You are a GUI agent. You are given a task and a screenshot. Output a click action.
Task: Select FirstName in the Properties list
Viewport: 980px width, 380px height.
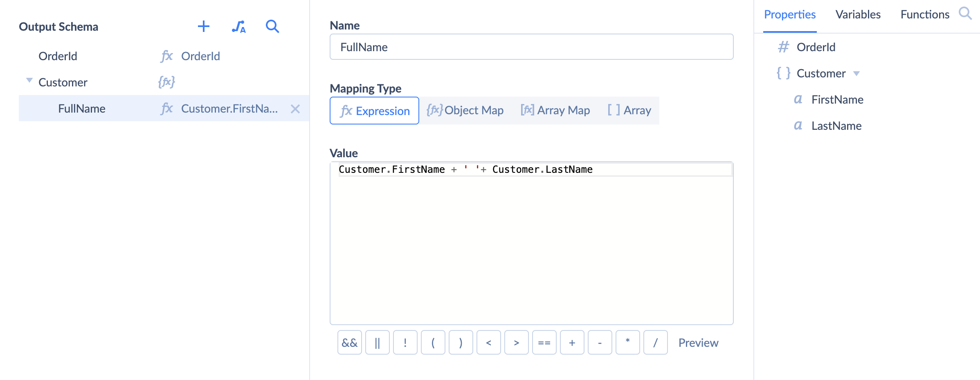[837, 100]
